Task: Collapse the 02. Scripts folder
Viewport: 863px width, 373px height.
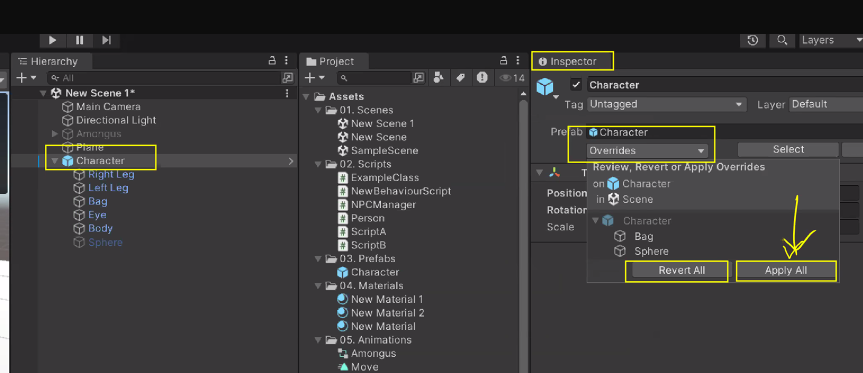Action: [x=319, y=164]
